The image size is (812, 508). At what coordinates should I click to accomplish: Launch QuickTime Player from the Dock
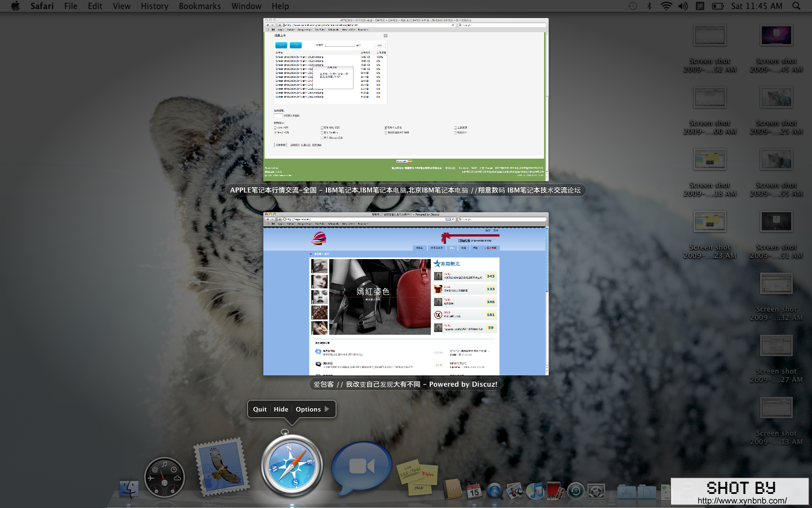point(495,491)
